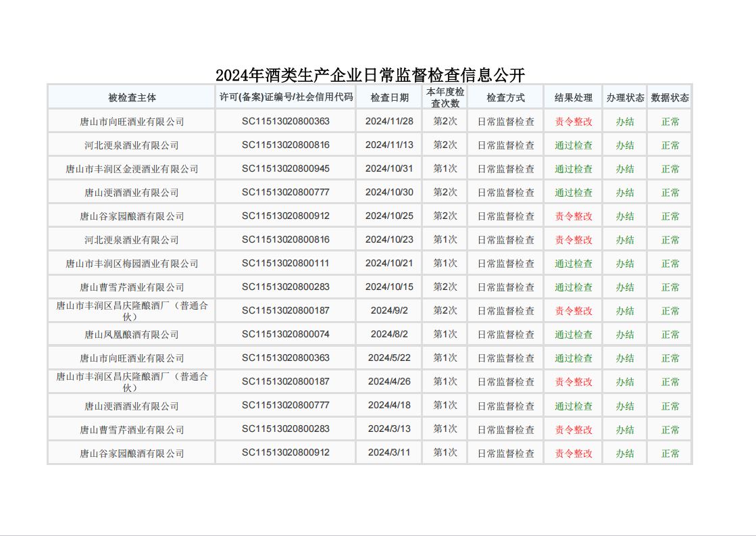Click 唐山浭酒酒业有限公司 in the 2024/4/18 row
Screen dimensions: 756x536
(132, 406)
